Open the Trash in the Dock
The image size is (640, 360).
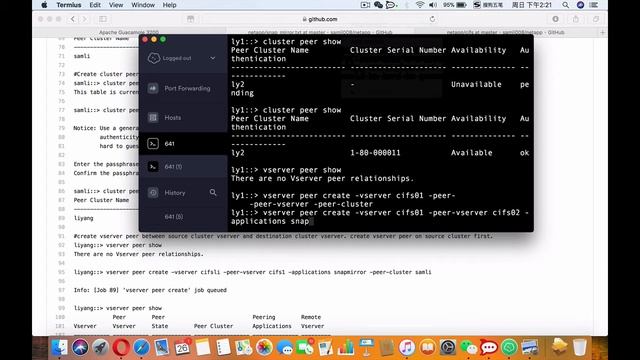[580, 347]
